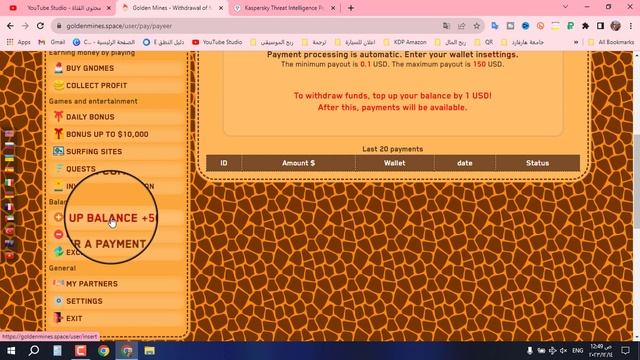
Task: Click the red minus payment icon
Action: coord(58,234)
